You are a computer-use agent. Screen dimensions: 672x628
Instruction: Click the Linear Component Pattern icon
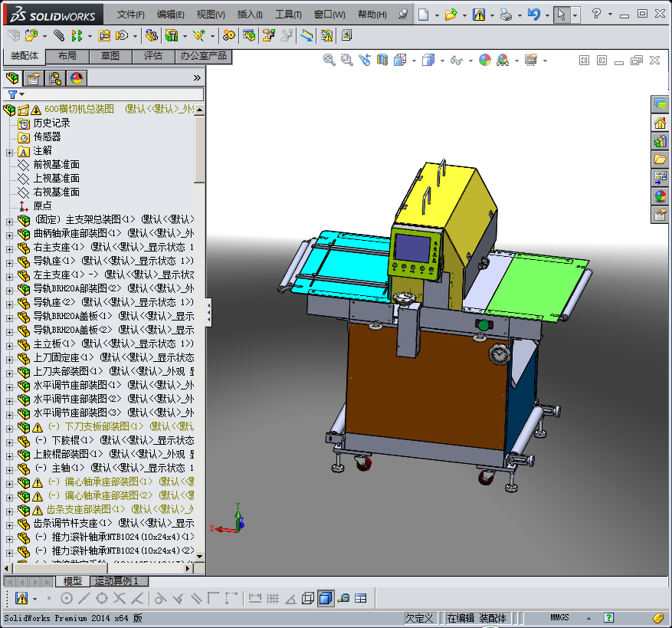(77, 35)
